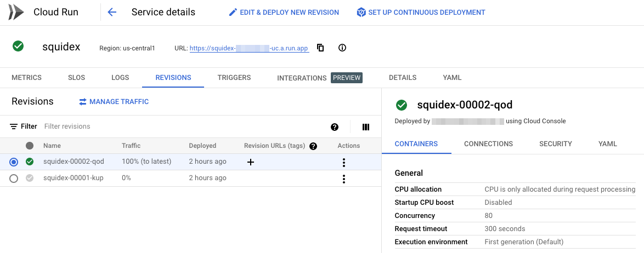Viewport: 644px width, 253px height.
Task: Click gray status icon of squidex-00001-kup row
Action: [x=30, y=178]
